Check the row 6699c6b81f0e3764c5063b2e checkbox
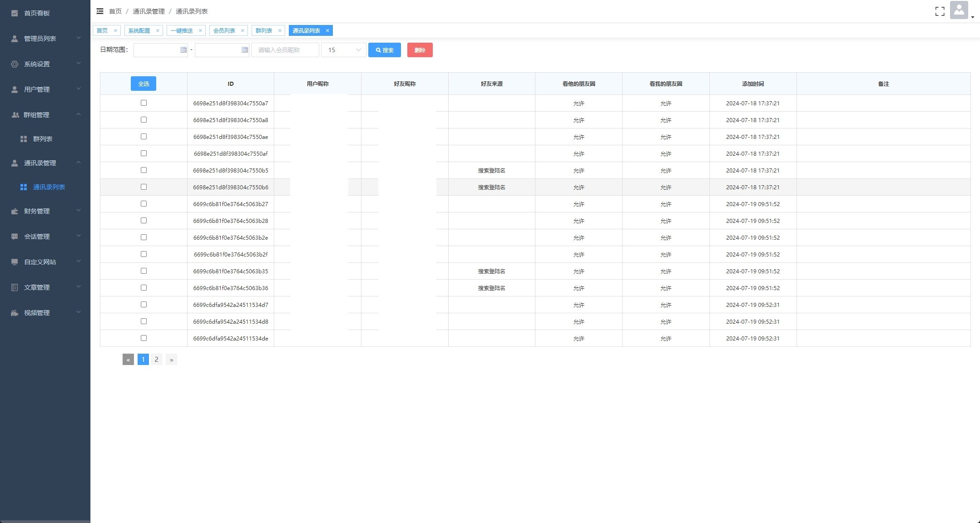980x523 pixels. pos(144,237)
